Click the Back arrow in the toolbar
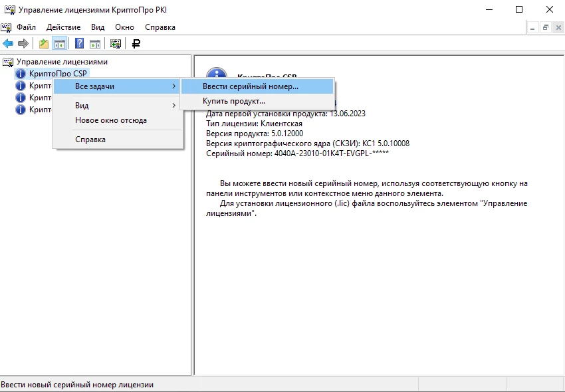This screenshot has height=392, width=565. click(x=8, y=44)
